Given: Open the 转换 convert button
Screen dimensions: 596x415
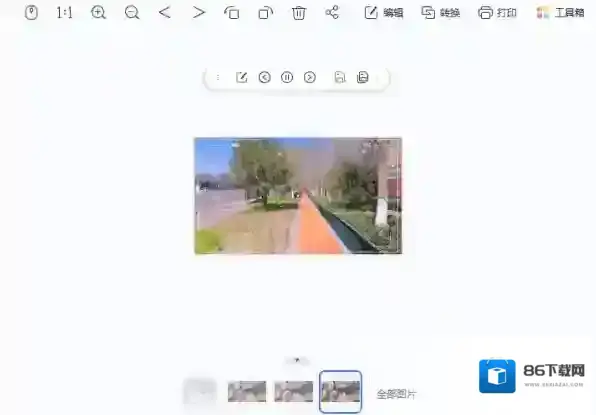Looking at the screenshot, I should 441,13.
